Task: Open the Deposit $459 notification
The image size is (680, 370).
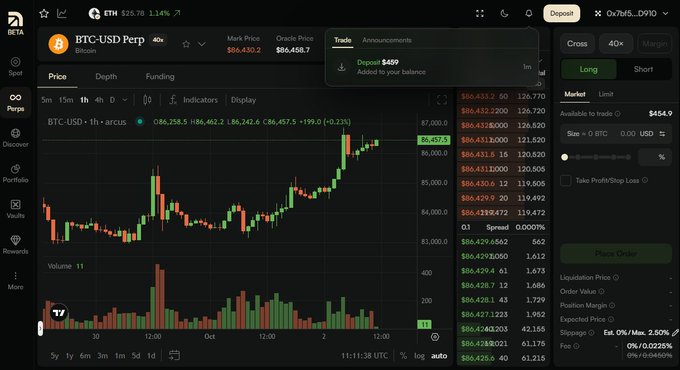Action: [x=432, y=67]
